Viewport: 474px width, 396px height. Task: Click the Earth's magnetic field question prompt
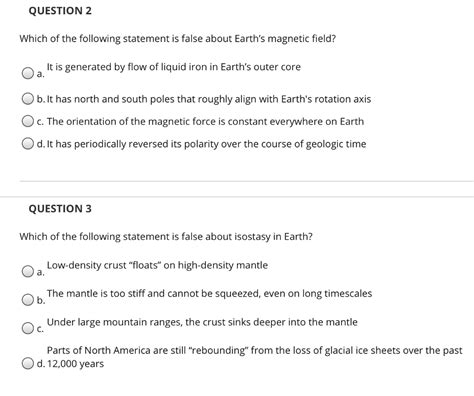(178, 39)
